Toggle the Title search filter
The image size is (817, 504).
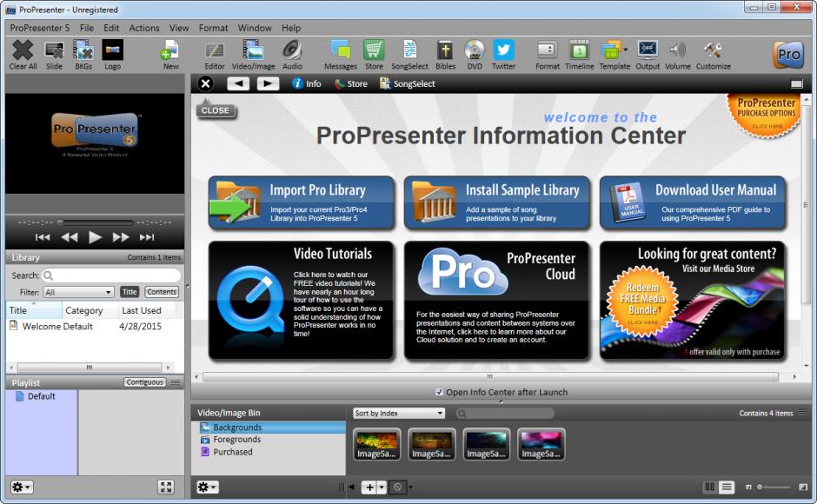pyautogui.click(x=130, y=292)
